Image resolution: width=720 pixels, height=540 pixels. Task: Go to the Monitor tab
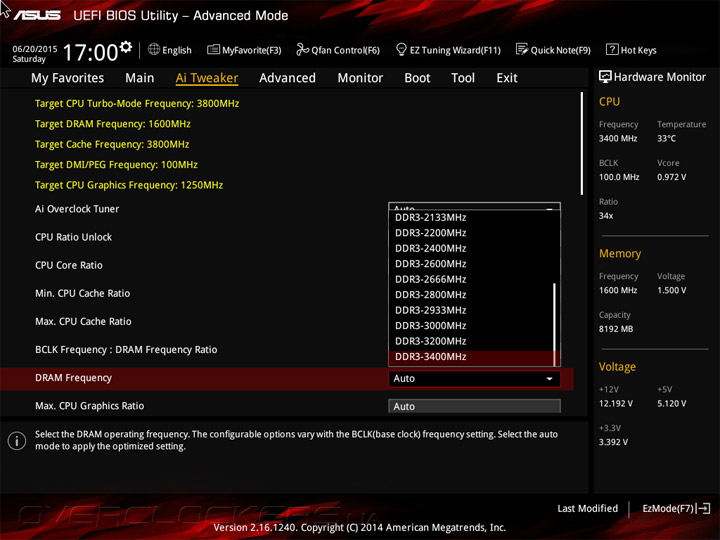click(360, 78)
